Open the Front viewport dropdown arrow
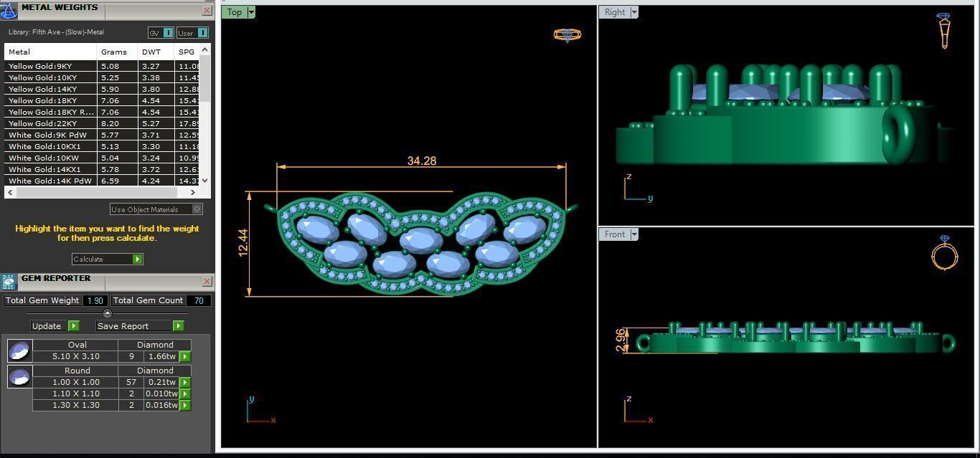The width and height of the screenshot is (980, 458). 634,234
